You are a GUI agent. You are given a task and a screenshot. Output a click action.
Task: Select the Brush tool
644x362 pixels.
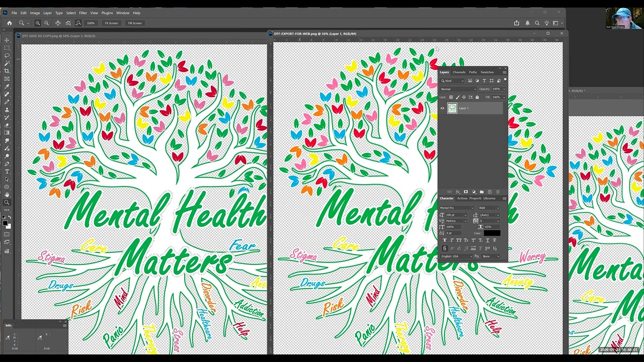coord(7,102)
